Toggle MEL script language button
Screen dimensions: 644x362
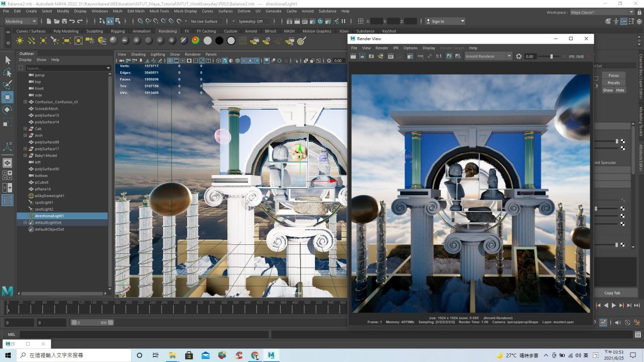[12, 334]
